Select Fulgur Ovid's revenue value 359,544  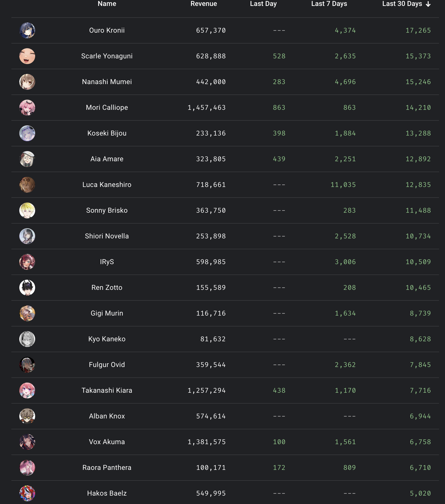pos(211,365)
